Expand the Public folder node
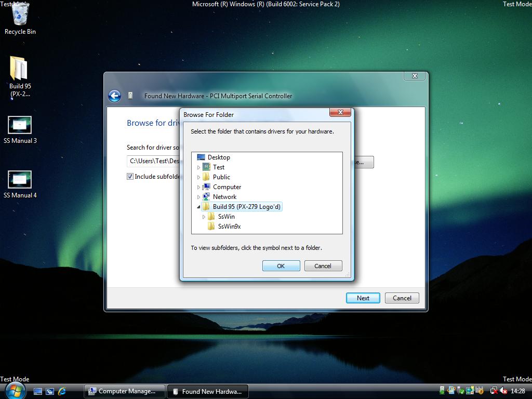The image size is (532, 399). 199,177
